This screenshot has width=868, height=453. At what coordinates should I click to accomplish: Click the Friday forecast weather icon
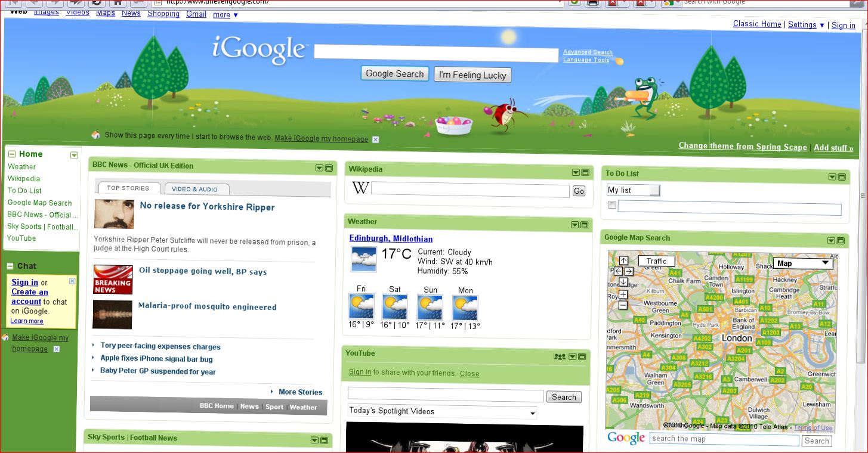(x=362, y=307)
